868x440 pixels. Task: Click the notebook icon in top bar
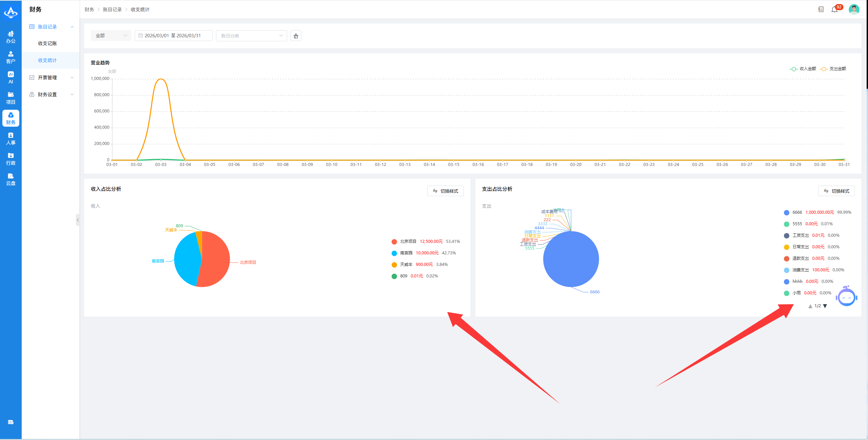821,9
